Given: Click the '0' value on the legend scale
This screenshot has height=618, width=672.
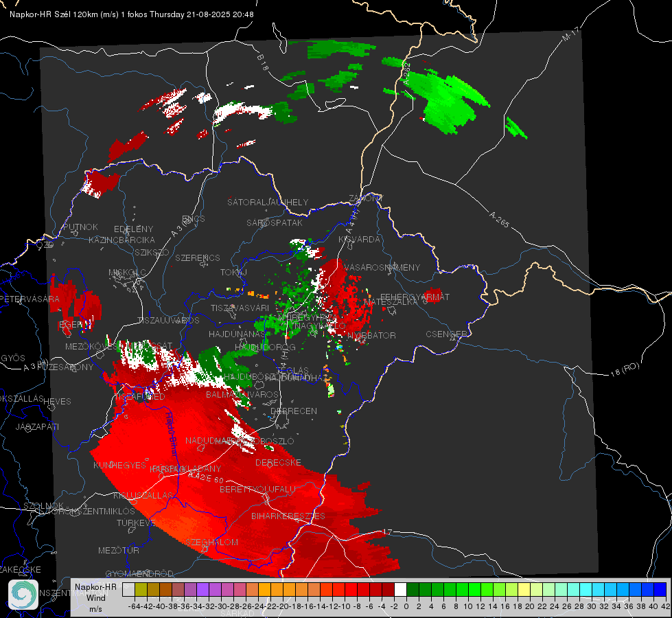Looking at the screenshot, I should click(406, 606).
